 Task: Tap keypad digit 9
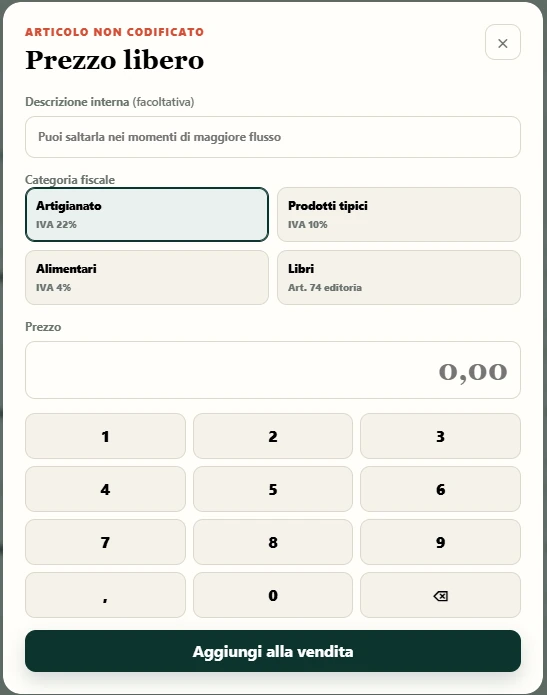coord(440,542)
